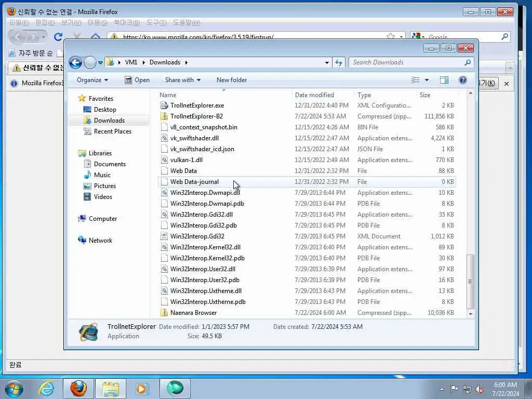Open Explorer help question-mark icon

pos(463,80)
